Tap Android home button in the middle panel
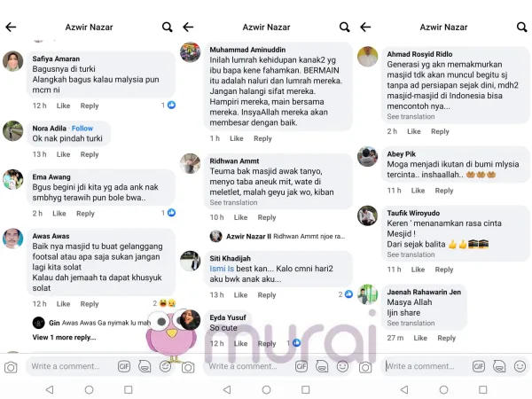 point(266,390)
